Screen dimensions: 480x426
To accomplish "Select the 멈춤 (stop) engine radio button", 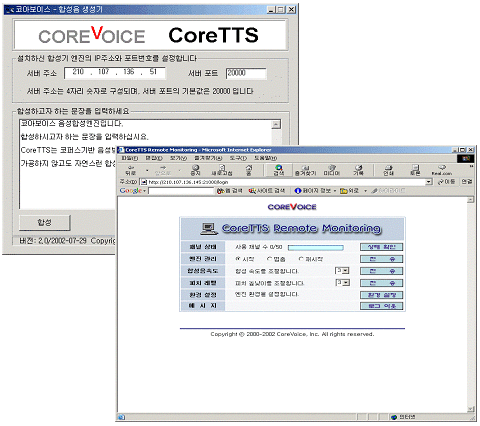I will pyautogui.click(x=269, y=259).
